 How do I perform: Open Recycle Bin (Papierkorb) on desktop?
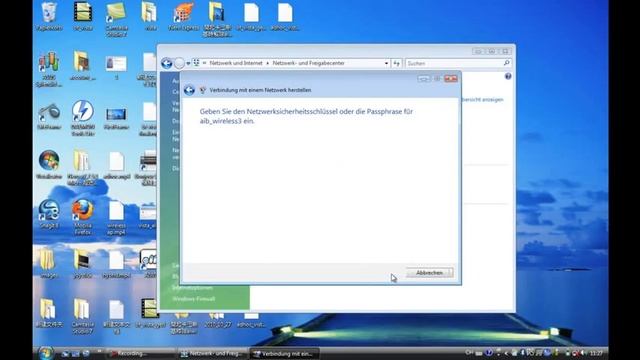click(49, 16)
